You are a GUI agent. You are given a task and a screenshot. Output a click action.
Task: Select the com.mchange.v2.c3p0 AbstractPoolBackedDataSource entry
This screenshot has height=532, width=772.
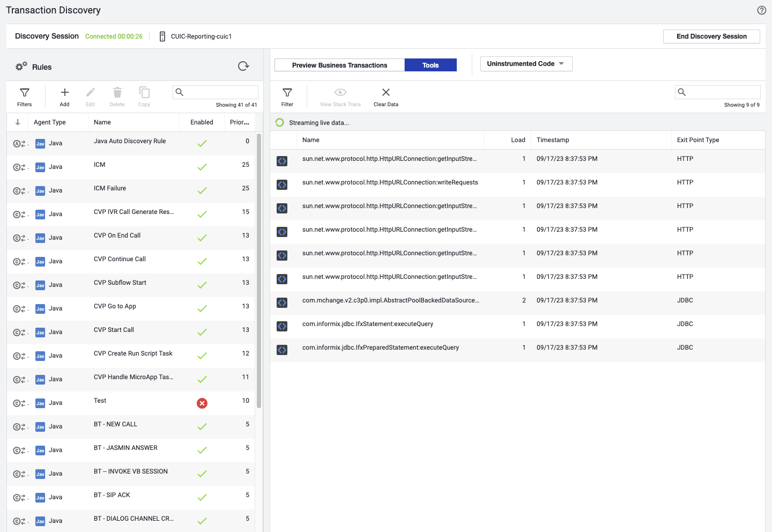[517, 302]
